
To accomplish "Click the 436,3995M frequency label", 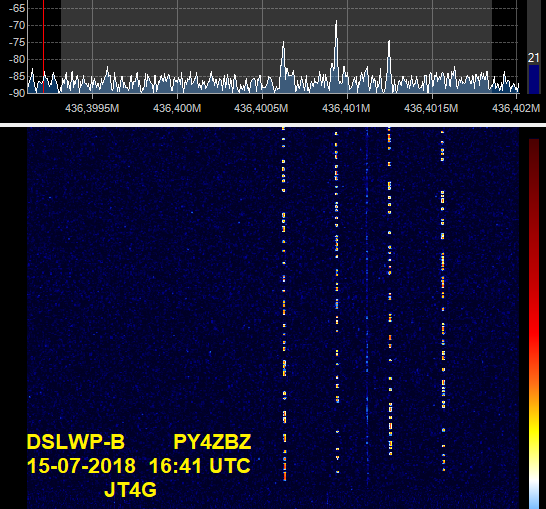I will pos(92,108).
